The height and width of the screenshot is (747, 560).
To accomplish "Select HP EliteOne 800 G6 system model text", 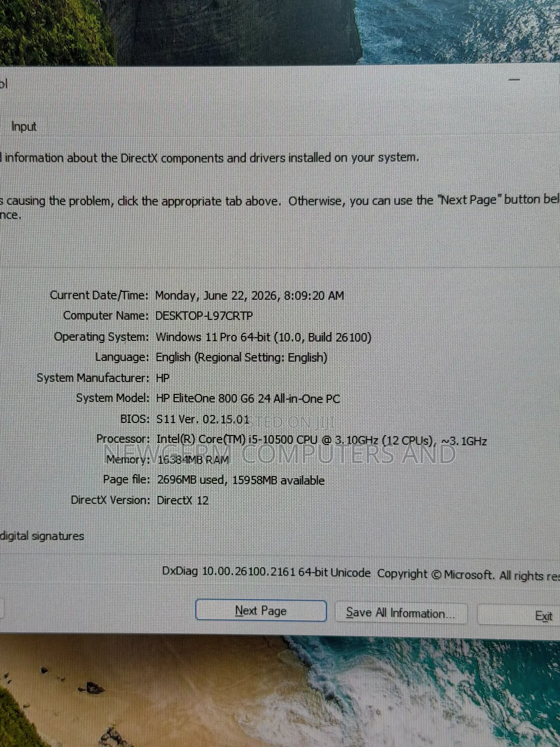I will (248, 399).
